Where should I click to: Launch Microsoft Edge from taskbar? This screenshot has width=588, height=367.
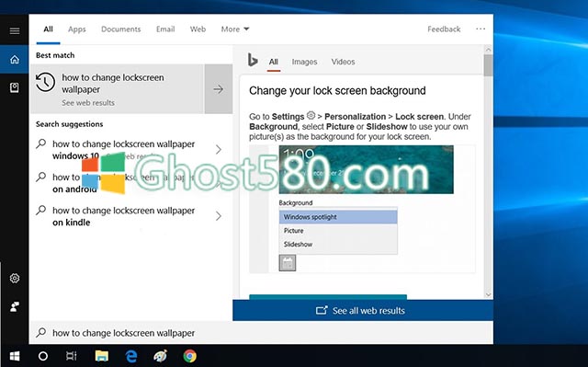point(131,356)
